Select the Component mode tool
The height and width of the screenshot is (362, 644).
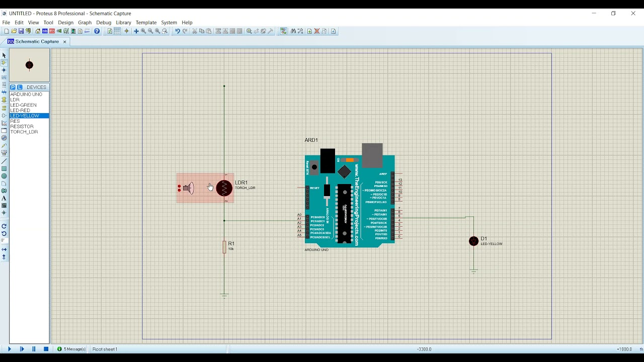click(4, 63)
